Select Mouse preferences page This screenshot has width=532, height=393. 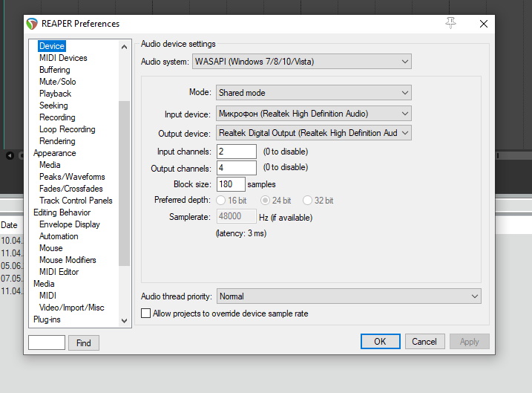51,248
